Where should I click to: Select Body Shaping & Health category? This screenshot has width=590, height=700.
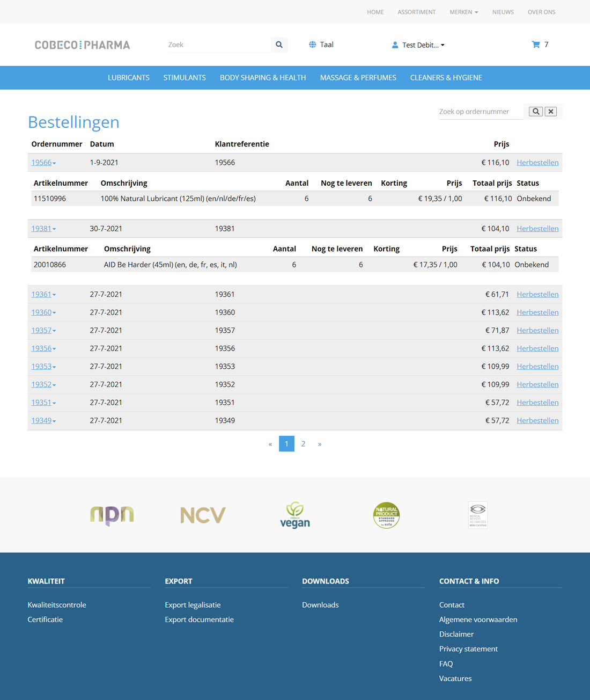click(263, 78)
